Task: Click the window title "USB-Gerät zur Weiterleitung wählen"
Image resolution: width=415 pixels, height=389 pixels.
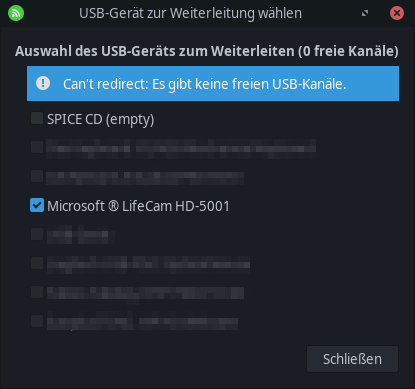Action: (x=190, y=13)
